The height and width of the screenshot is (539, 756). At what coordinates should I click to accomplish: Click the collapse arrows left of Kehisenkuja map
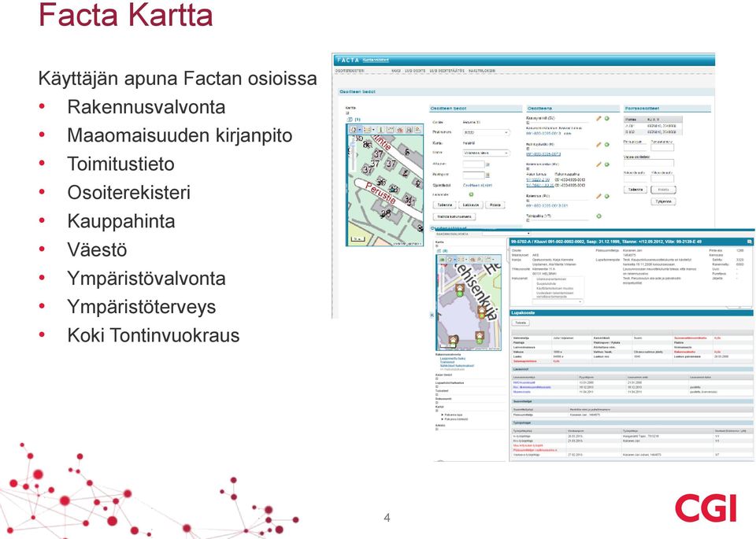(432, 315)
